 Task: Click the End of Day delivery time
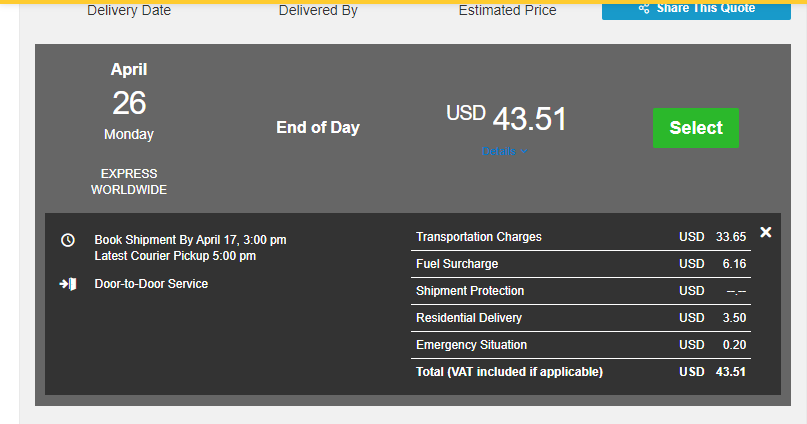tap(318, 128)
